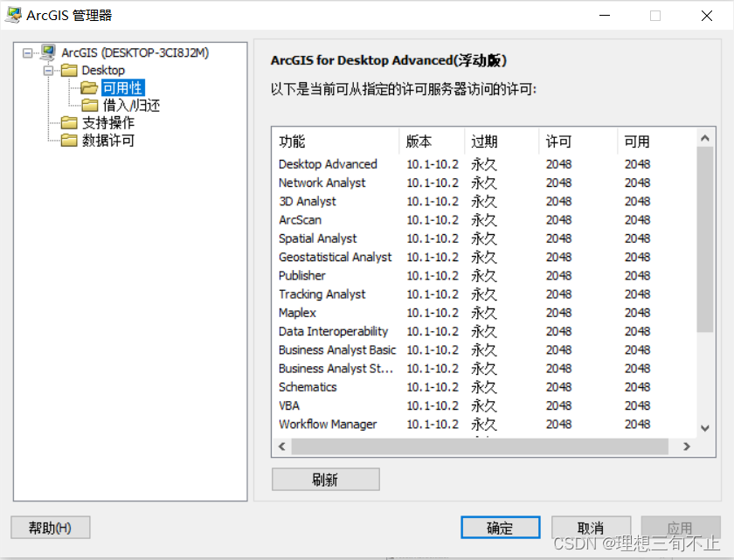Click the 许可 column header
This screenshot has height=560, width=734.
coord(578,141)
